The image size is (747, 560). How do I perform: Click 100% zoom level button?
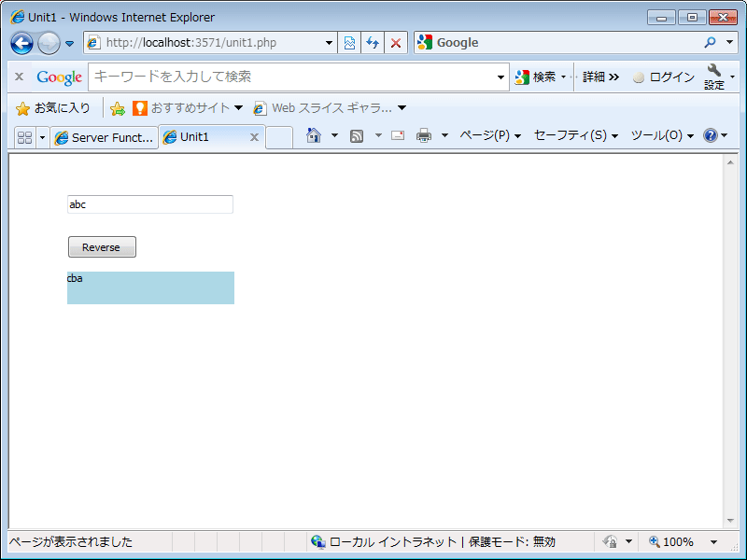pyautogui.click(x=670, y=542)
